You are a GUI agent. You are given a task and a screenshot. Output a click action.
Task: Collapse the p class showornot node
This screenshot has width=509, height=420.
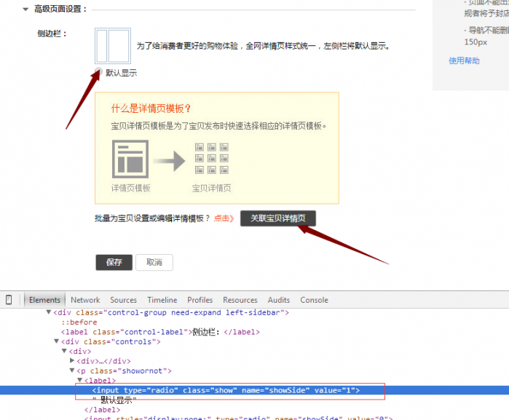(x=72, y=371)
